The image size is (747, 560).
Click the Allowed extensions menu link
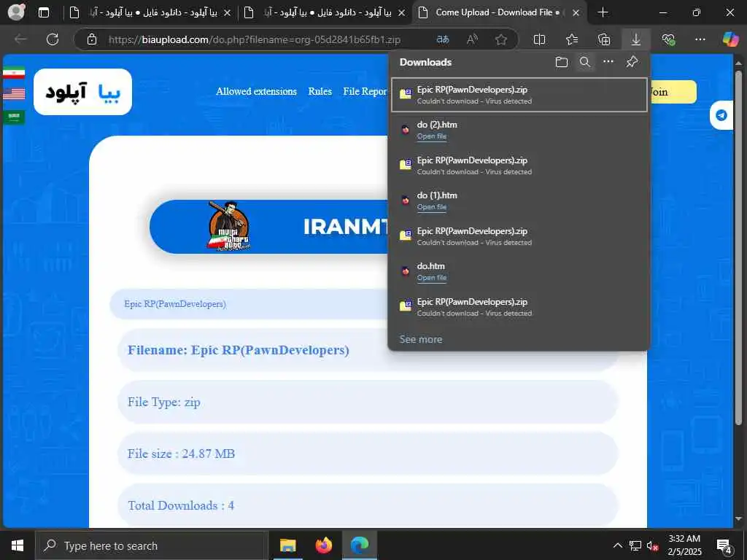pos(256,91)
